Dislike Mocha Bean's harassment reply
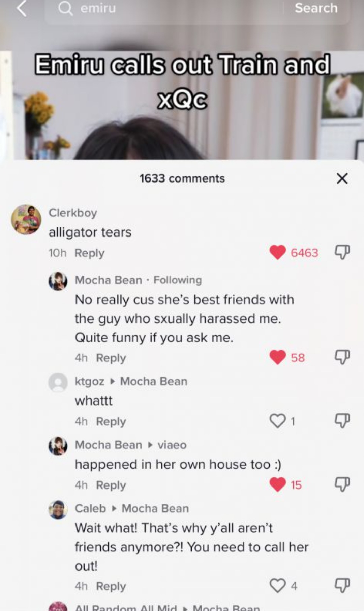Viewport: 364px width, 611px height. point(342,357)
